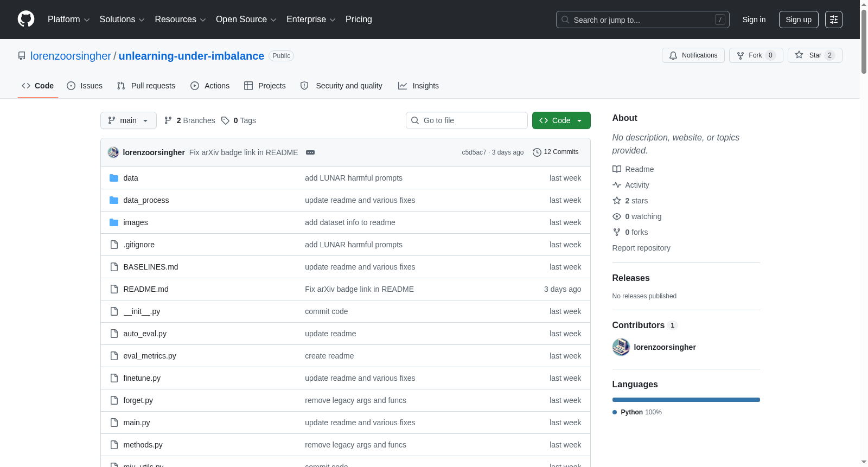View 12 Commits history
The height and width of the screenshot is (467, 868).
point(556,152)
